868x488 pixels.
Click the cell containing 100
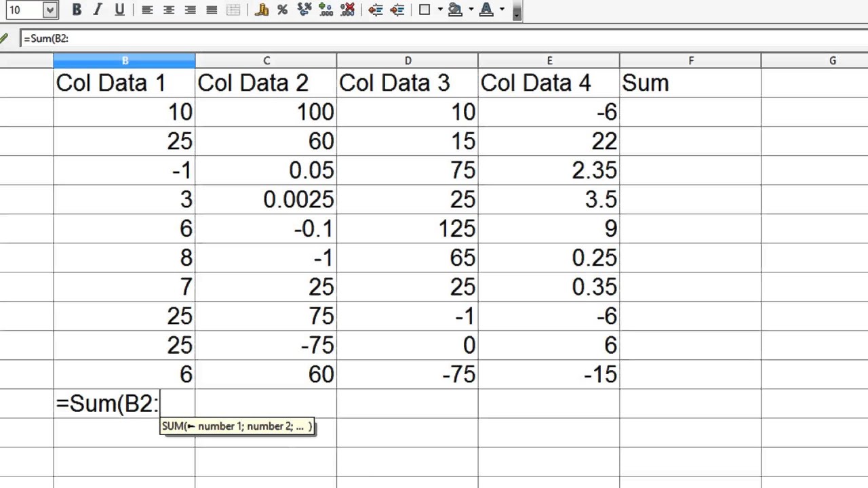click(266, 112)
